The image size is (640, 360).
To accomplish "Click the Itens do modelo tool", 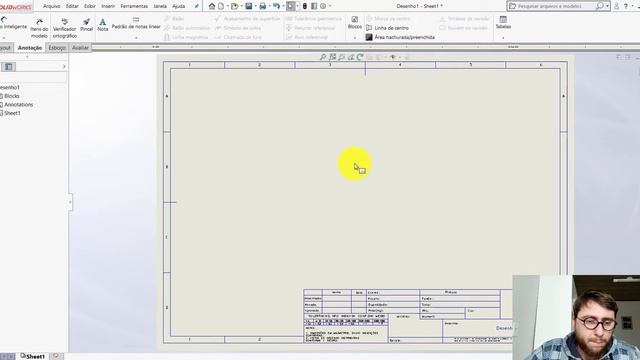I will 39,28.
